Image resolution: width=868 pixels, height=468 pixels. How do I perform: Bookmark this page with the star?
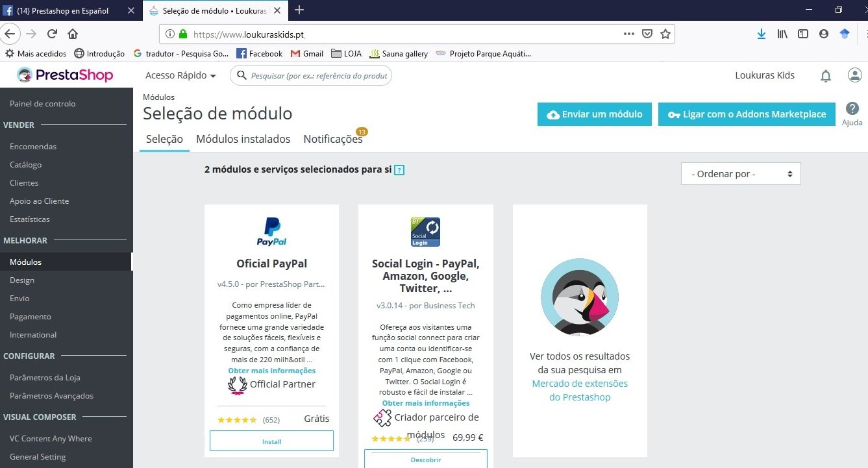pos(665,34)
